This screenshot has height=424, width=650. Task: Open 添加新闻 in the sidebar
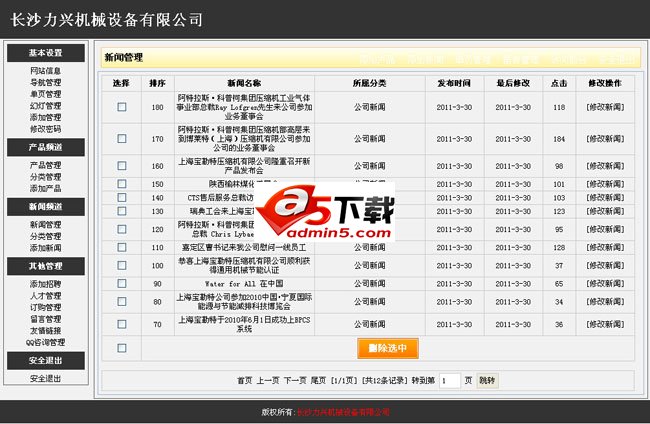point(46,248)
